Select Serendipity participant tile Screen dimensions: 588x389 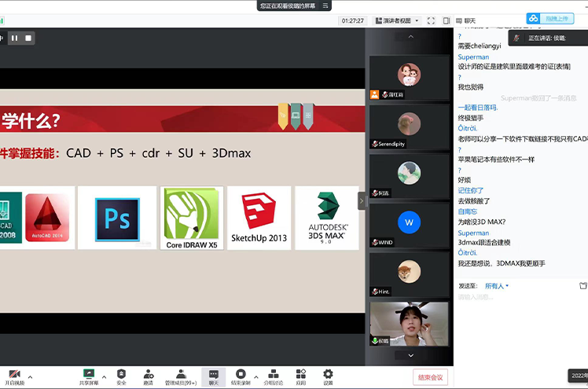pos(409,127)
